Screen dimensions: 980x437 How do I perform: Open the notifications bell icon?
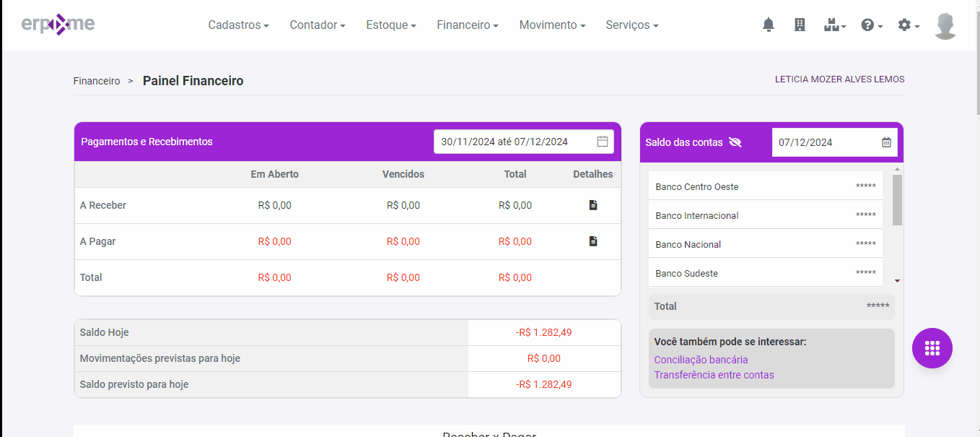click(769, 25)
